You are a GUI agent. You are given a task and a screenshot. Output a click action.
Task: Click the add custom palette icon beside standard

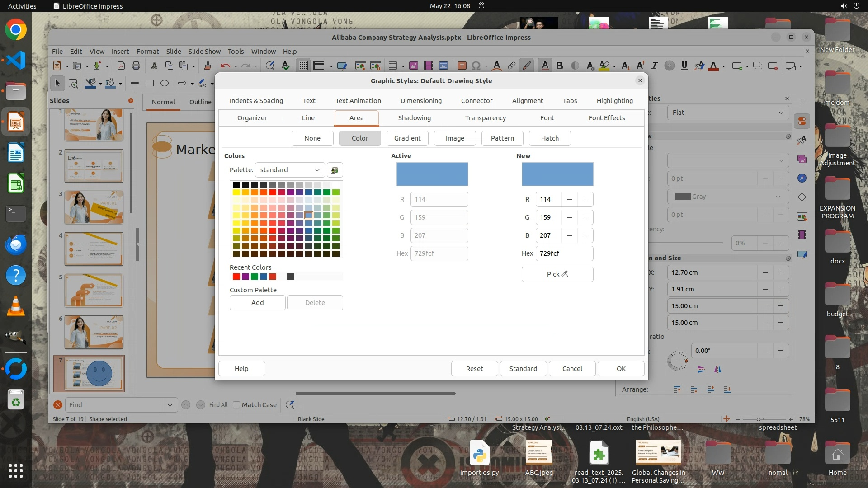(335, 170)
